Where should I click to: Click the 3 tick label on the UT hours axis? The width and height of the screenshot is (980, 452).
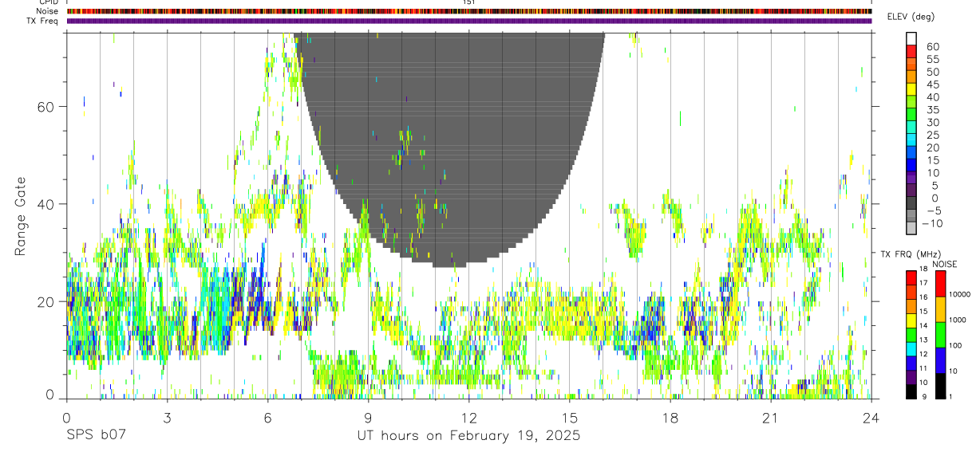click(167, 417)
